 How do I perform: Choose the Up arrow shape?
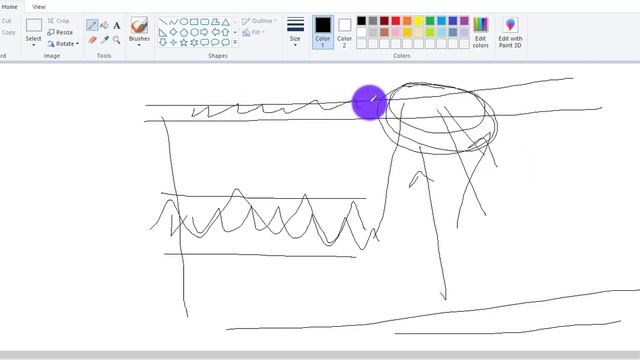225,32
